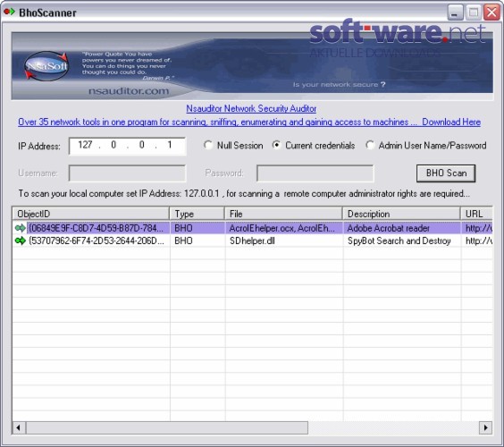
Task: Sort by the Description column header
Action: pyautogui.click(x=401, y=214)
